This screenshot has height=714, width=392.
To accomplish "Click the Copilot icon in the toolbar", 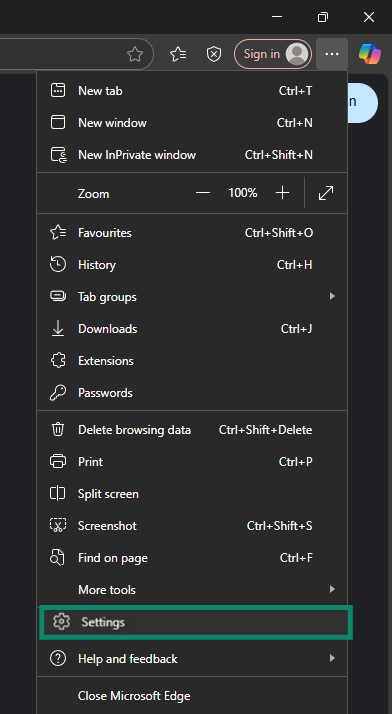I will pyautogui.click(x=370, y=54).
